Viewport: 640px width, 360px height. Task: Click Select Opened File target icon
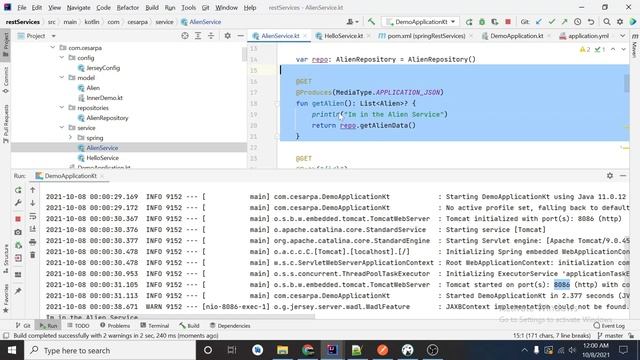coord(185,36)
